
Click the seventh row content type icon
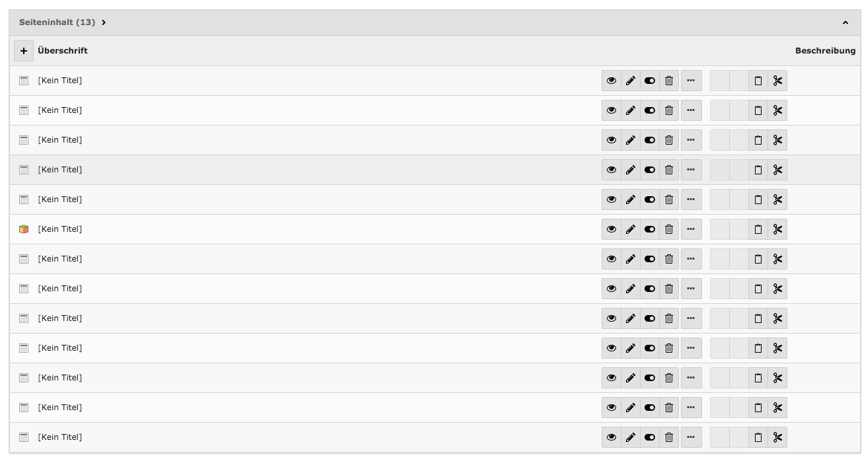(24, 259)
